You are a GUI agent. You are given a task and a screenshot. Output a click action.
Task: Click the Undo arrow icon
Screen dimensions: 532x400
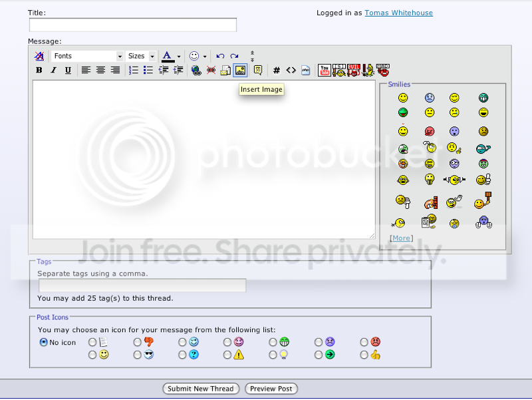pyautogui.click(x=220, y=56)
